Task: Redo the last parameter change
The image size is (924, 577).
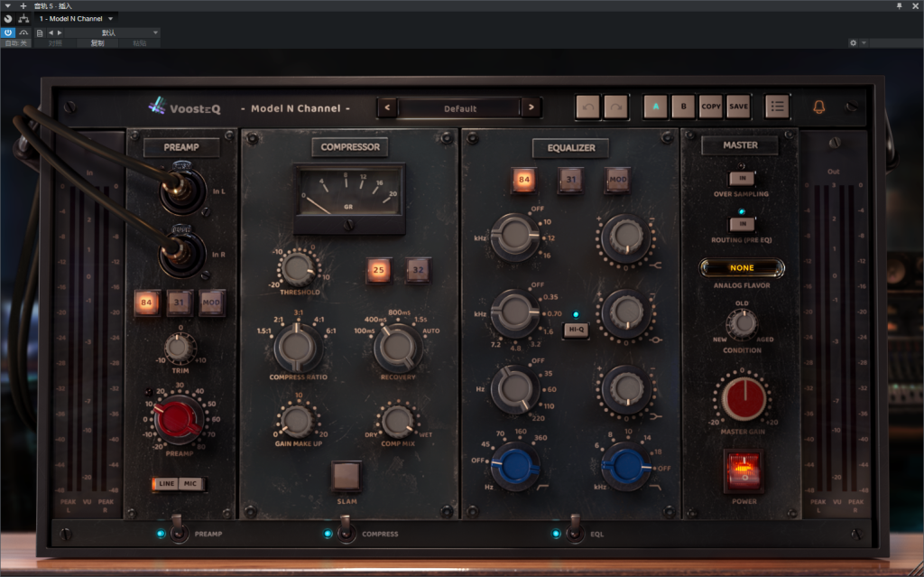Action: [615, 107]
